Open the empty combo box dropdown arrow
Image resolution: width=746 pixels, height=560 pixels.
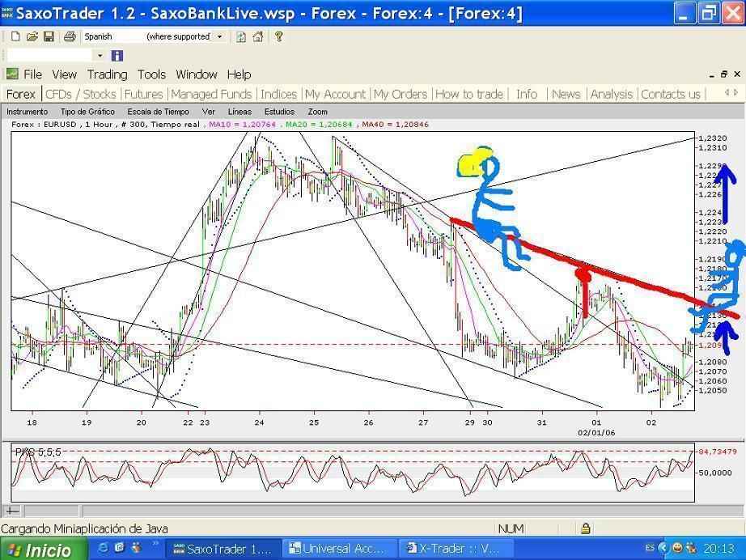tap(100, 56)
